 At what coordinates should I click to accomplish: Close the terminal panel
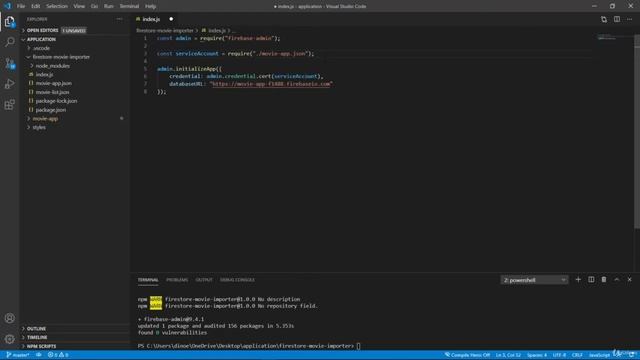pyautogui.click(x=629, y=280)
